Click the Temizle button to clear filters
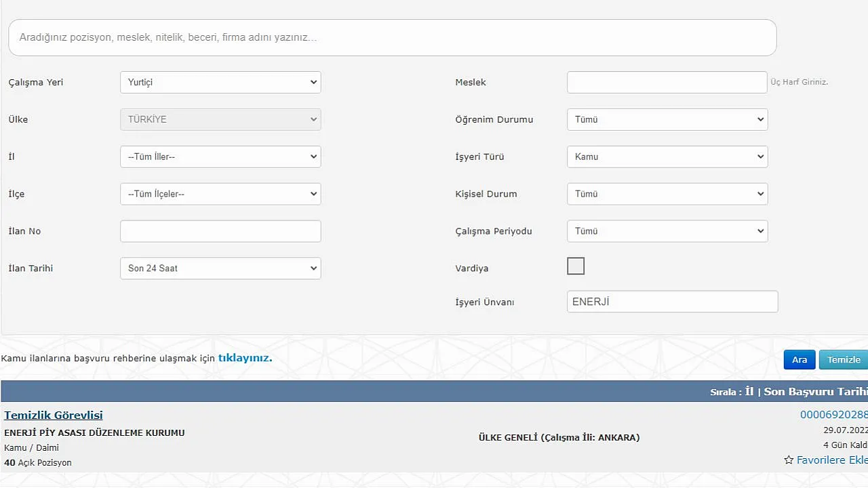Viewport: 868px width, 488px height. tap(843, 360)
